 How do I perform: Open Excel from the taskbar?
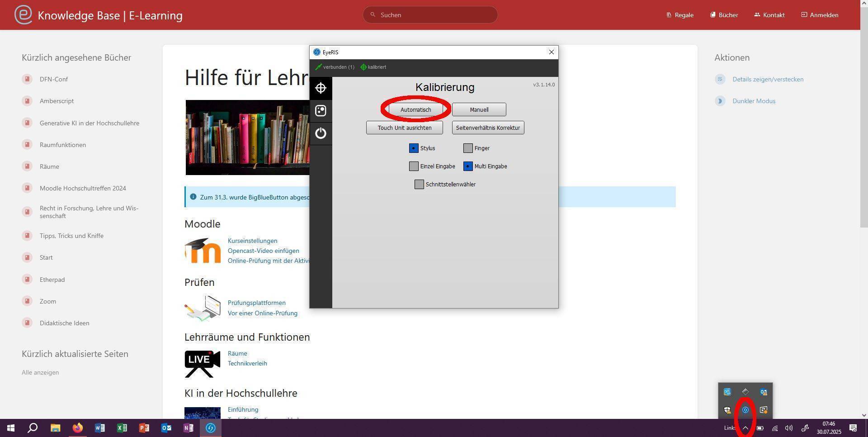(122, 428)
